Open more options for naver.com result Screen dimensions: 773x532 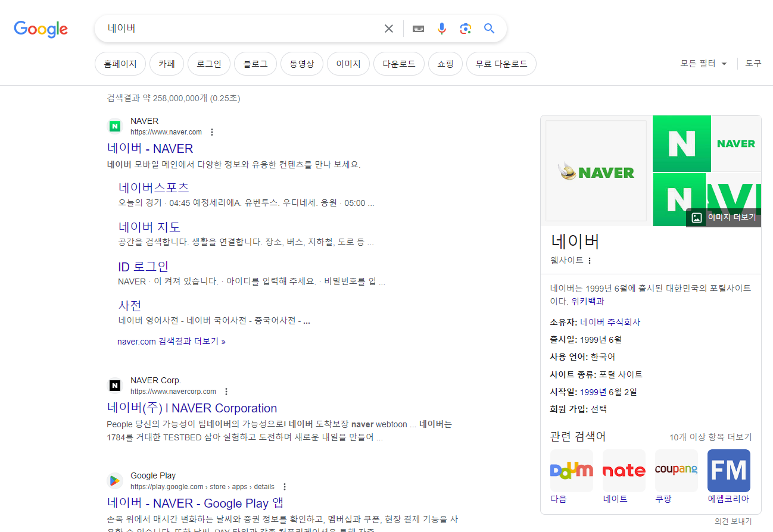tap(212, 132)
